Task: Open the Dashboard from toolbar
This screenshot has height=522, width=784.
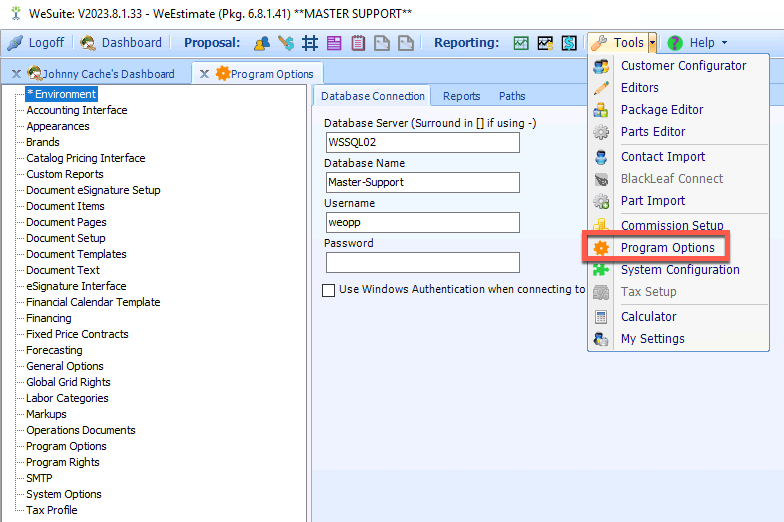Action: [121, 42]
